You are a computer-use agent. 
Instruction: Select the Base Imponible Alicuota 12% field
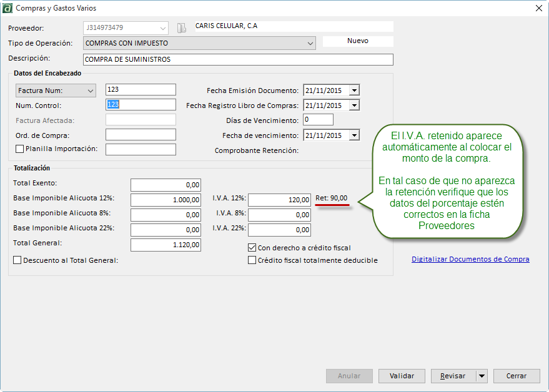tap(166, 200)
